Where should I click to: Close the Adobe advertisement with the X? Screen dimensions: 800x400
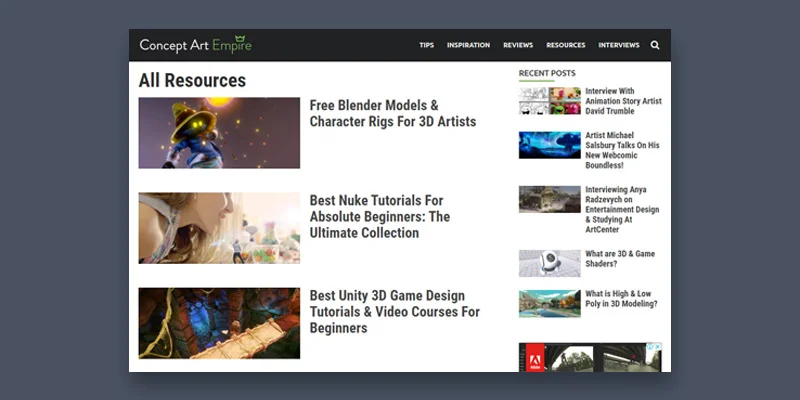(658, 346)
